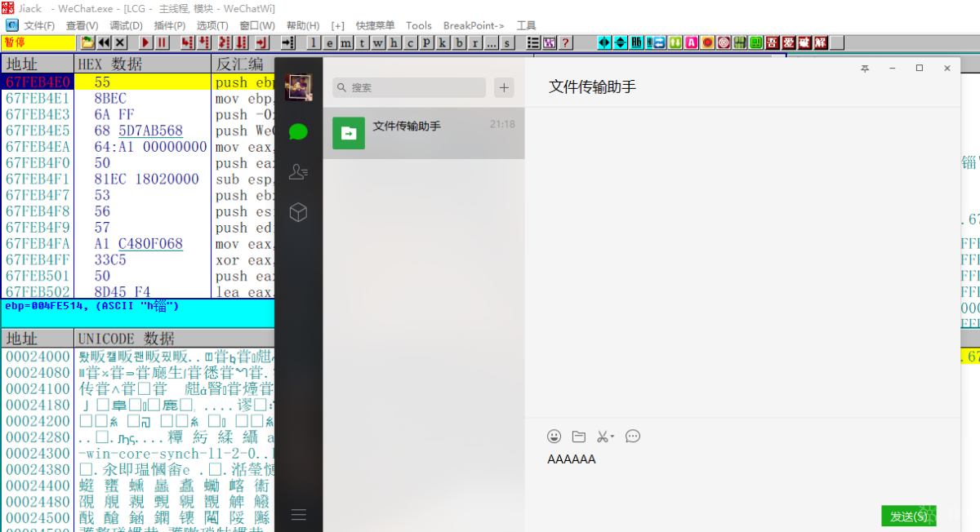
Task: Open the 选项(T) menu
Action: pyautogui.click(x=212, y=25)
